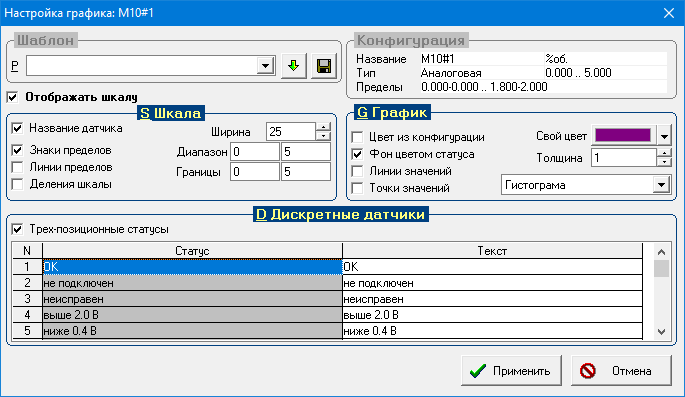Click the D Дискретные датчики section heading

341,214
